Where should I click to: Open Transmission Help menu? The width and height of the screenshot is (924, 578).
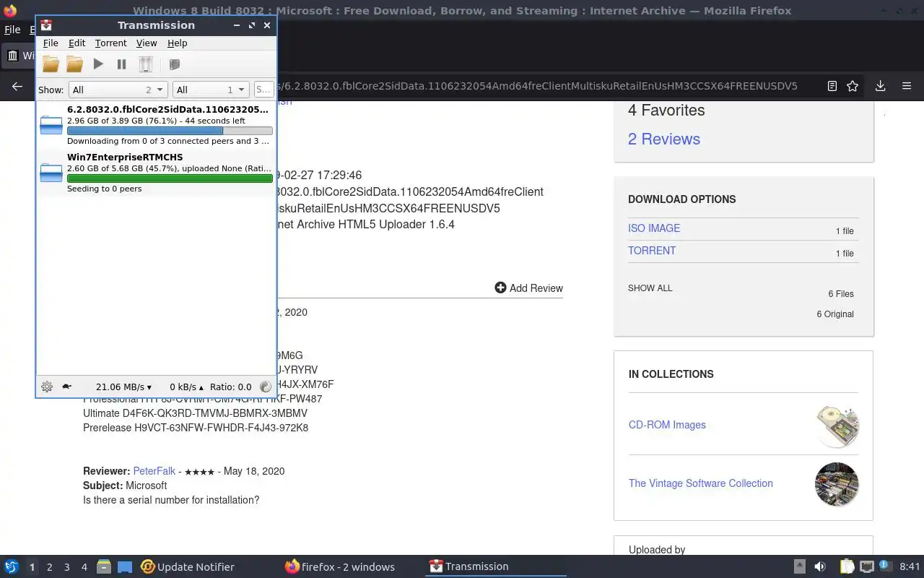[178, 43]
